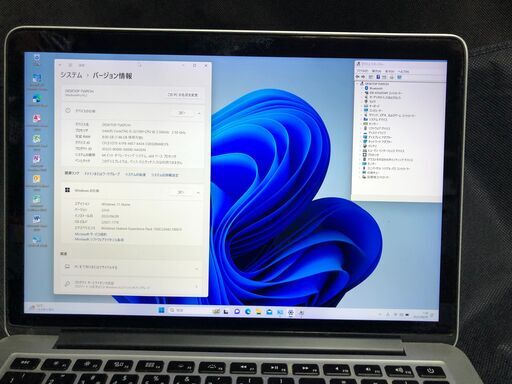Click the Windows Start button on taskbar
The height and width of the screenshot is (384, 512).
161,310
